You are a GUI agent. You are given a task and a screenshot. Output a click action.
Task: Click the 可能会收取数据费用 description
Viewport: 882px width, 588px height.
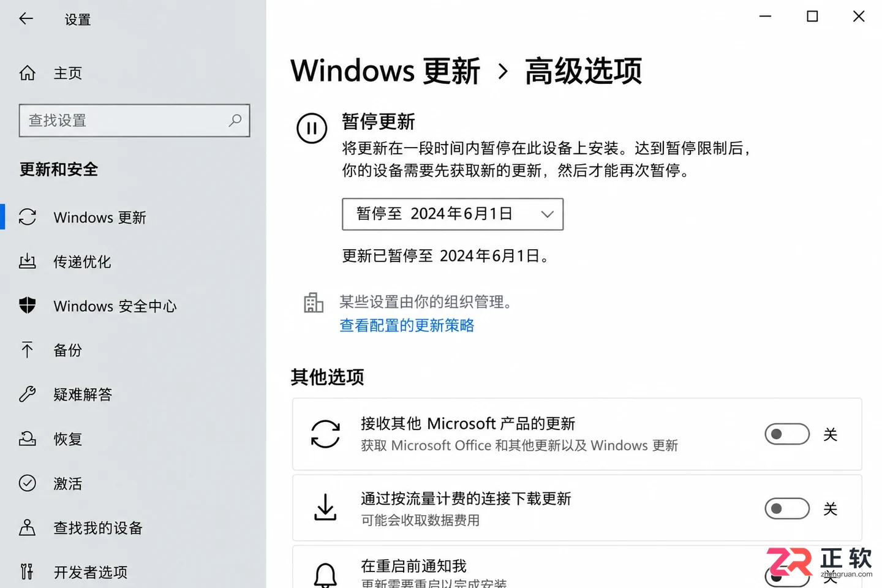click(420, 520)
